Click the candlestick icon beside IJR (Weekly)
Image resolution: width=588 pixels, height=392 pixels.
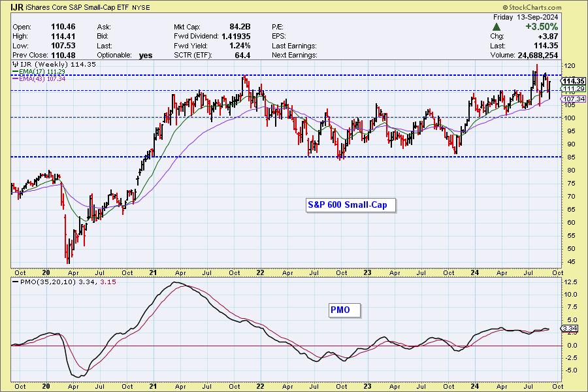[16, 64]
